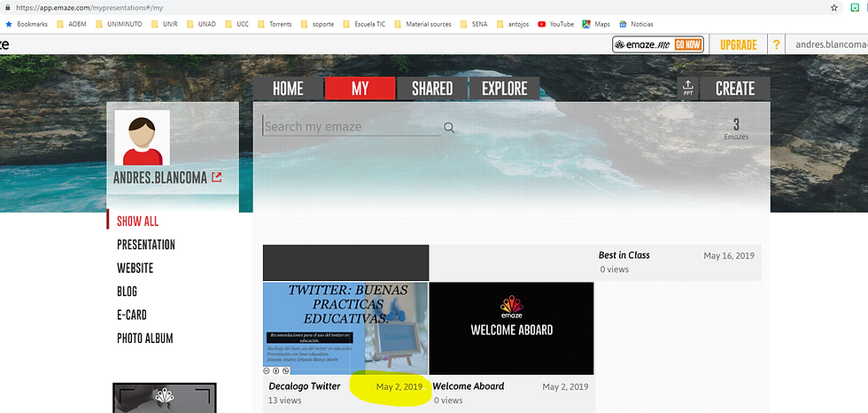868x413 pixels.
Task: Open the help question mark icon
Action: (x=776, y=45)
